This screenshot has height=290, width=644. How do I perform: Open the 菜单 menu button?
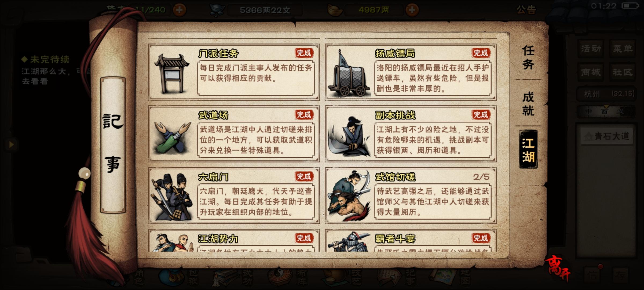coord(623,49)
